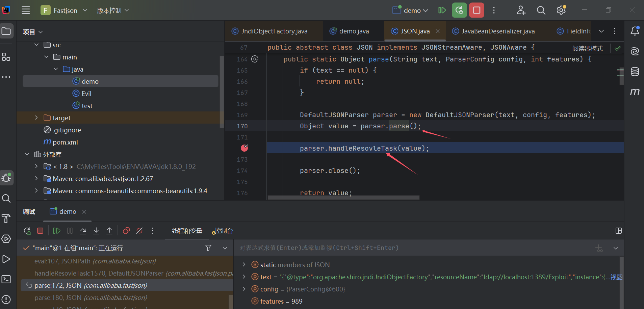
Task: Click the Step Into icon
Action: point(96,231)
